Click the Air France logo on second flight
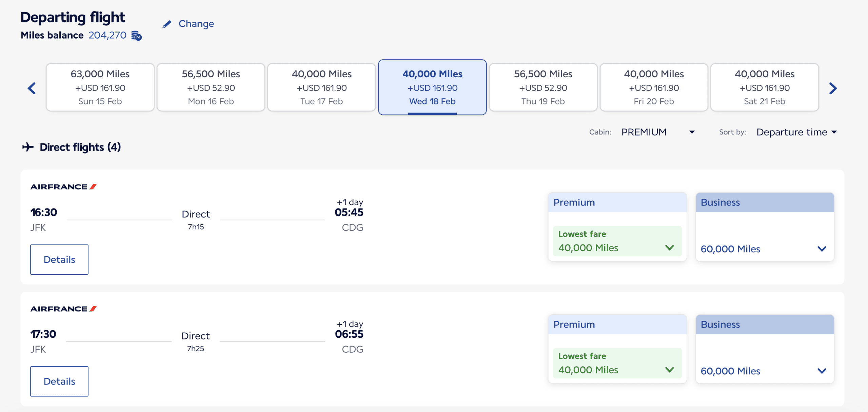 pyautogui.click(x=63, y=308)
